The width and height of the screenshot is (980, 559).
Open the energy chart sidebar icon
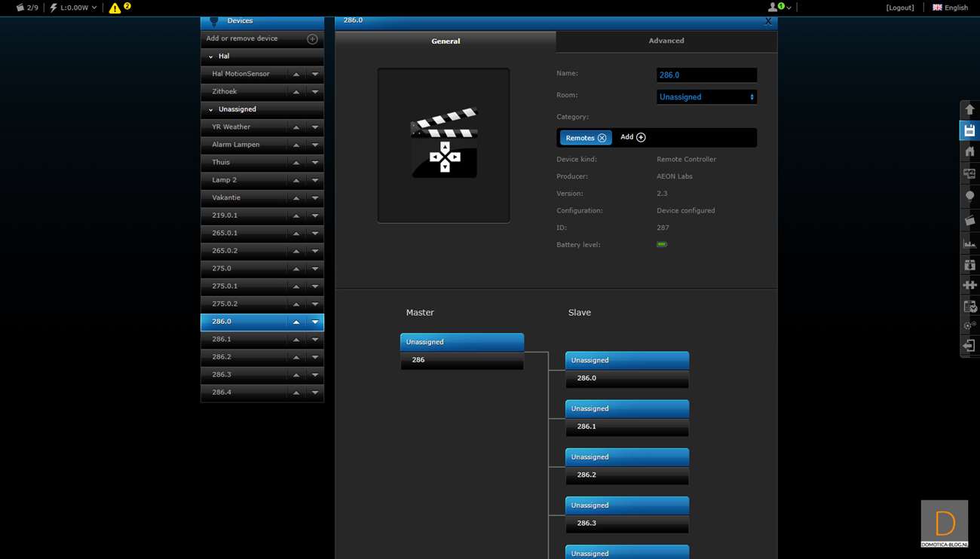969,243
